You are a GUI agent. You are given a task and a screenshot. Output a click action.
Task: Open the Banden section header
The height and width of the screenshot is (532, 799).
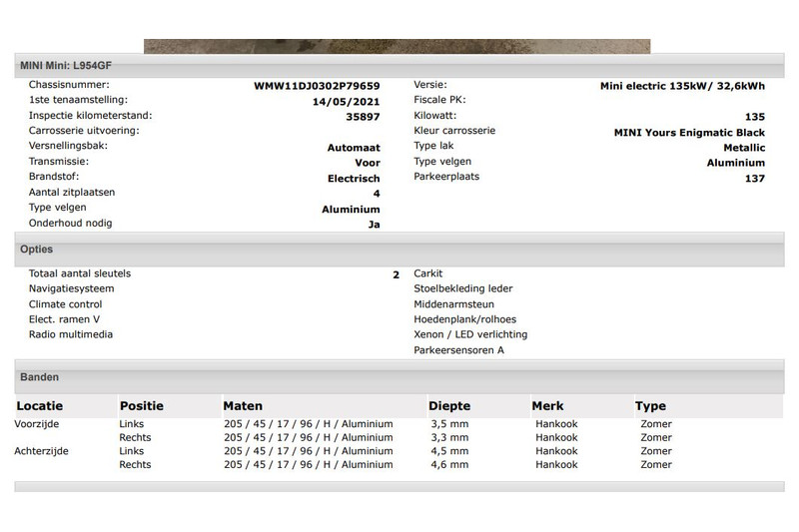[40, 377]
